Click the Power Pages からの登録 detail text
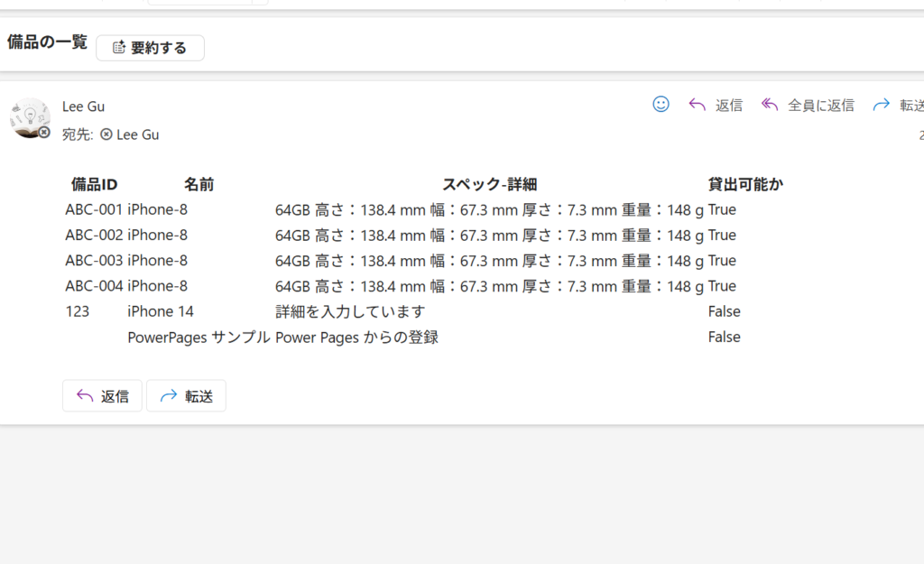Image resolution: width=924 pixels, height=564 pixels. [356, 337]
